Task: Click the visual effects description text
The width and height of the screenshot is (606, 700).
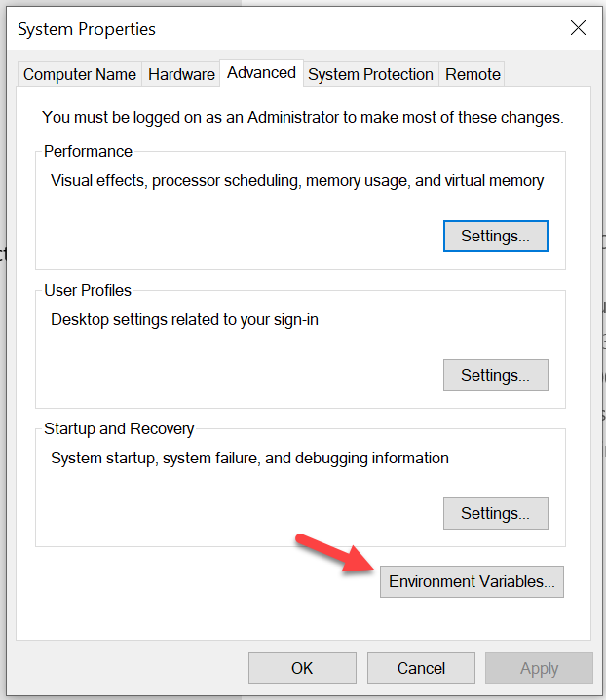Action: (x=297, y=181)
